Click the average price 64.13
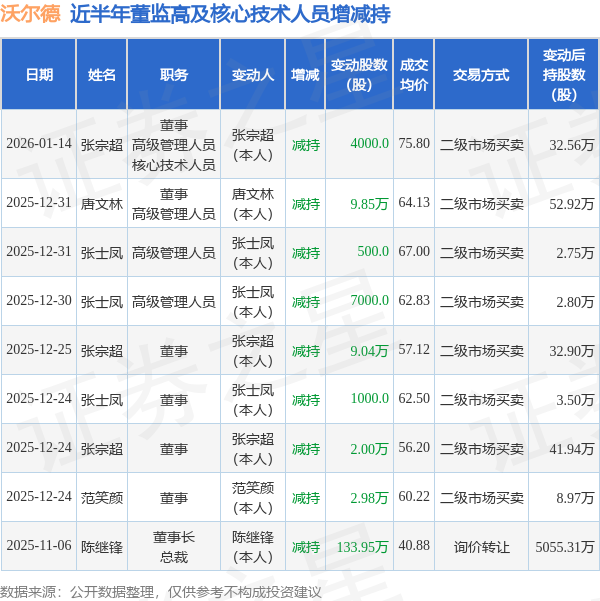This screenshot has width=600, height=601. click(414, 203)
